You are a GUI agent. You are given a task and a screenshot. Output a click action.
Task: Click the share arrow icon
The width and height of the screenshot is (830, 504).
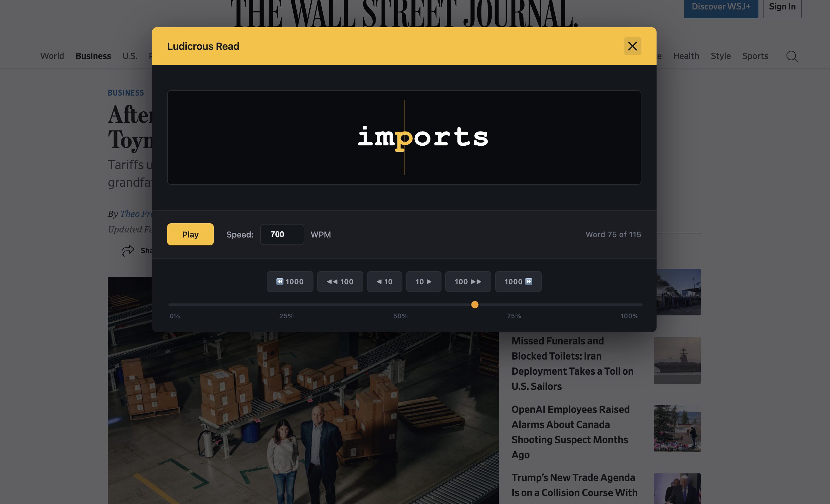pyautogui.click(x=128, y=251)
